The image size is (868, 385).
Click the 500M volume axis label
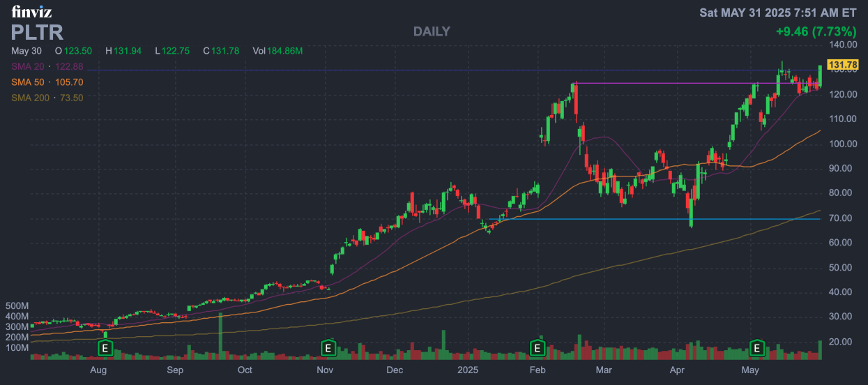(x=17, y=306)
